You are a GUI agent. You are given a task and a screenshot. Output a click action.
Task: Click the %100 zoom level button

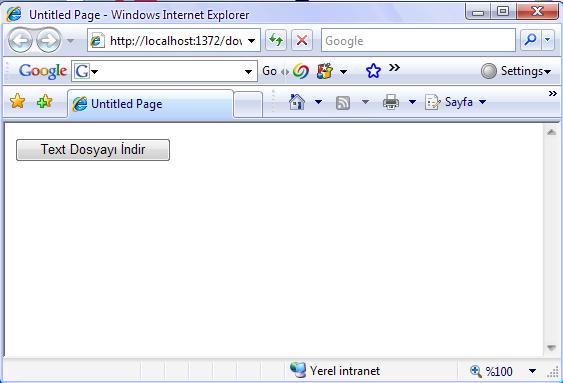point(491,371)
